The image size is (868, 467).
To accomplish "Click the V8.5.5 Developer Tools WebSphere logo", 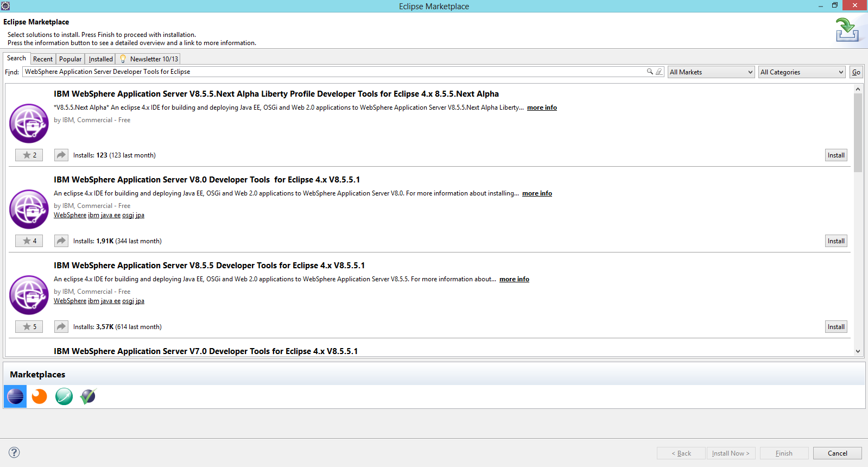I will [x=29, y=295].
